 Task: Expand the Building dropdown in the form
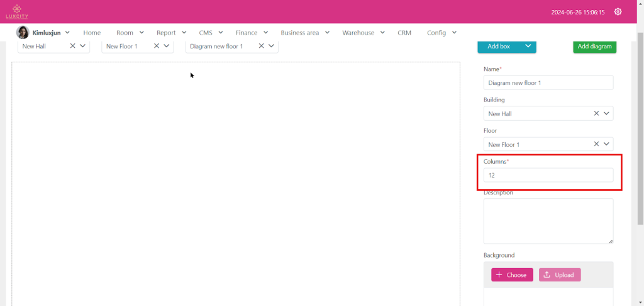click(606, 113)
